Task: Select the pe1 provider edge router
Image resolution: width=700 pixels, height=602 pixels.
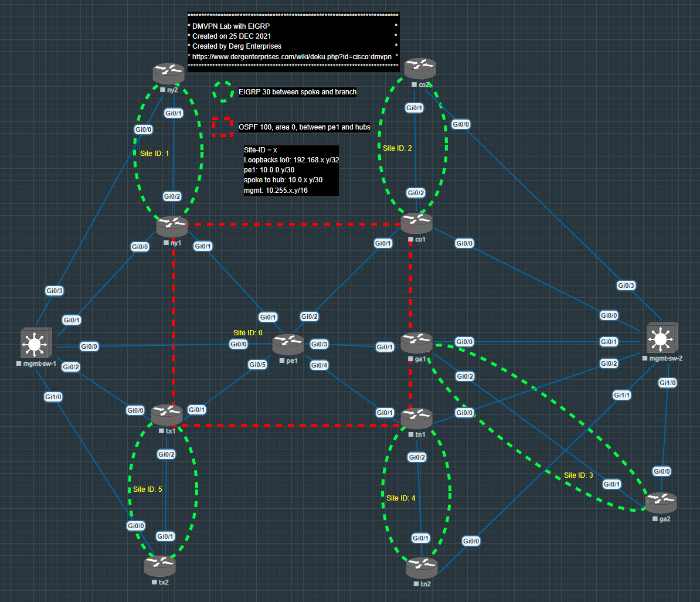Action: point(288,345)
